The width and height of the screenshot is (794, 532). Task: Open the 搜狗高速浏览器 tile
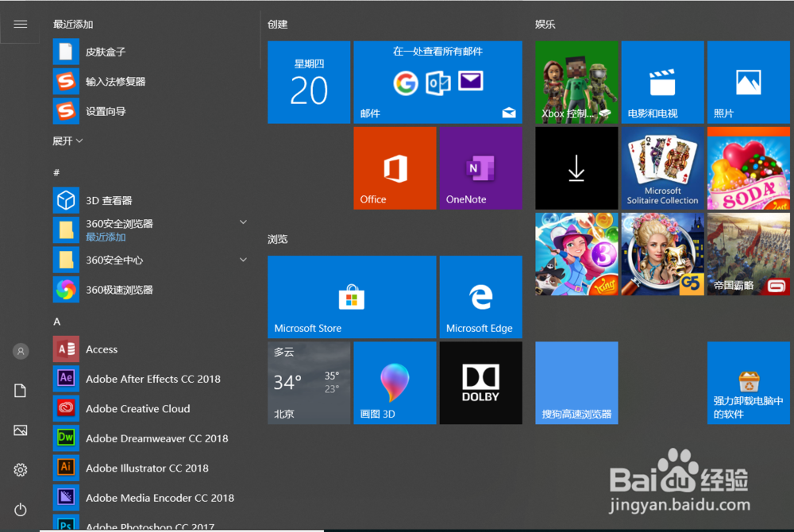click(x=576, y=383)
